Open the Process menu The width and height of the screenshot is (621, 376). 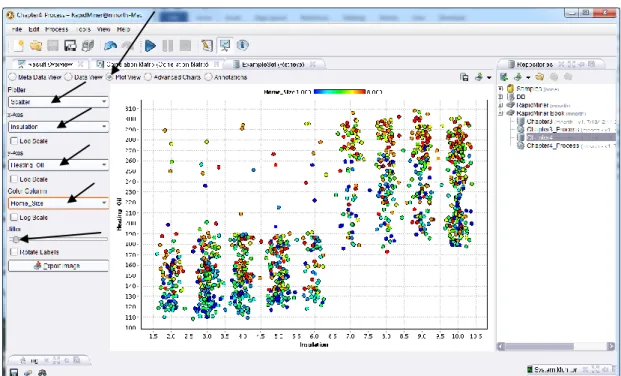[x=57, y=29]
